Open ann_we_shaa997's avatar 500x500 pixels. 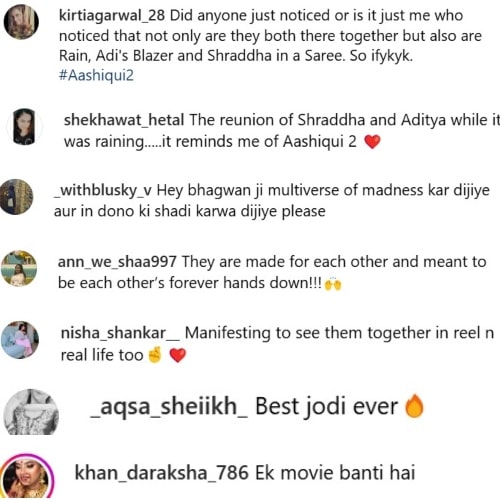(19, 268)
